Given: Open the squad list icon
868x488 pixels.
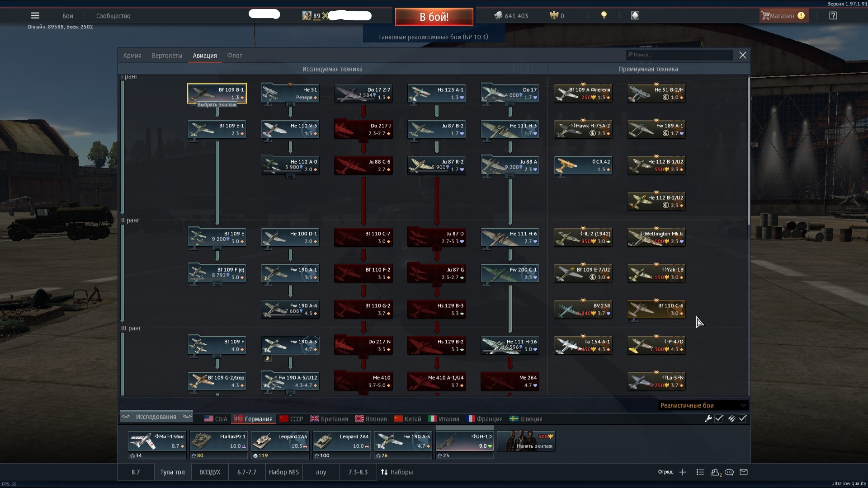Looking at the screenshot, I should tap(700, 472).
